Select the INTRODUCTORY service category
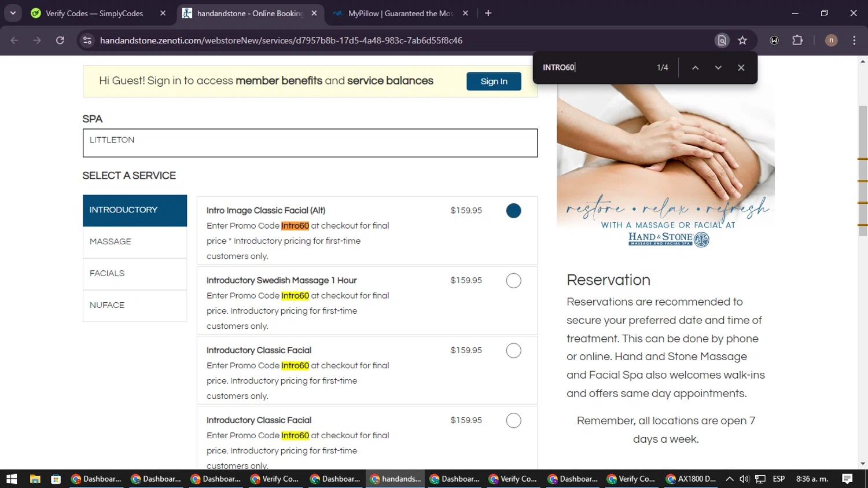 pos(135,210)
